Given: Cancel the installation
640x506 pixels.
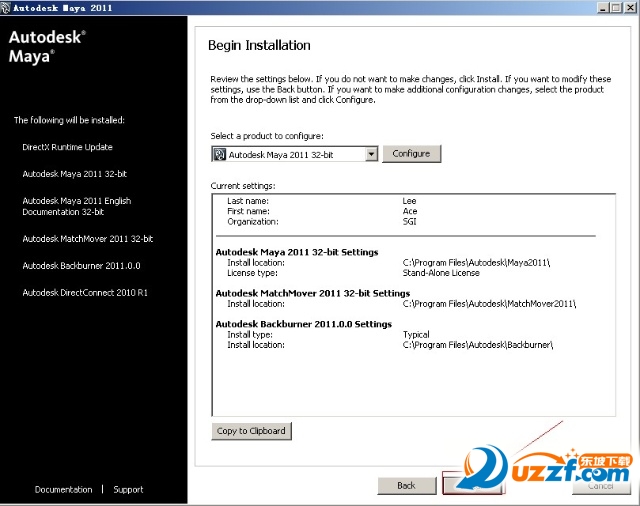Looking at the screenshot, I should (x=601, y=486).
